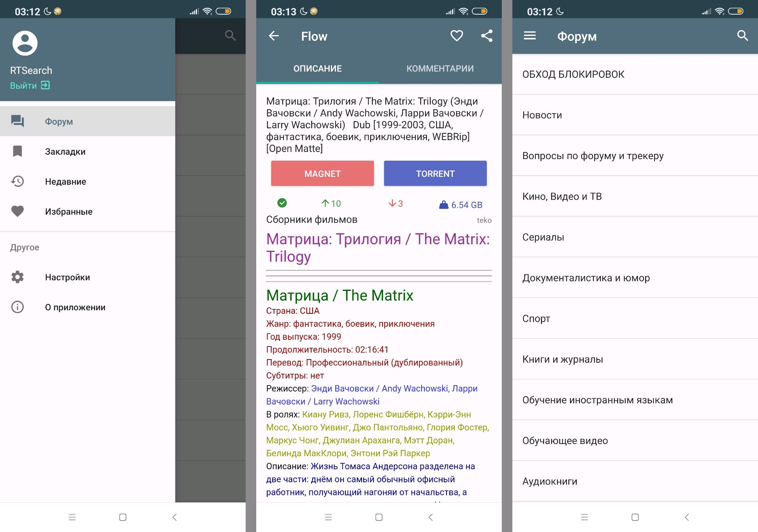Screen dimensions: 758x532
Task: Switch to the КОММЕНТАРИИ tab
Action: (x=440, y=68)
